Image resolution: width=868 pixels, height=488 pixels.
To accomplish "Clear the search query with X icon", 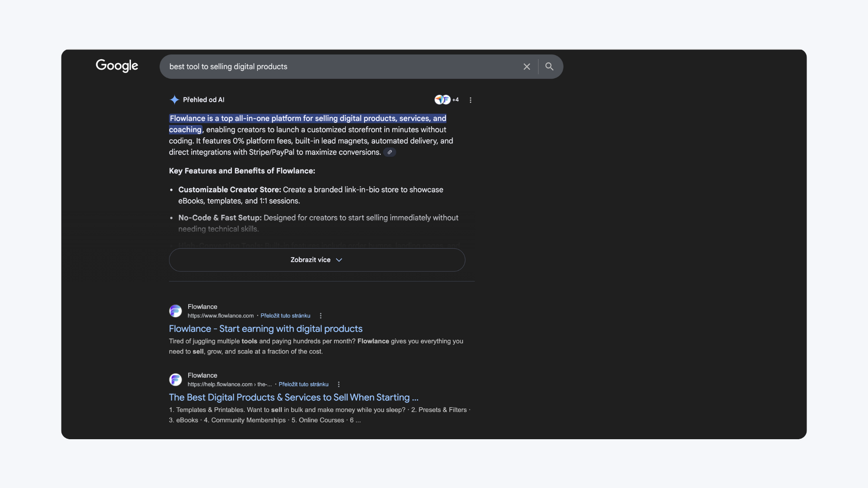I will 527,67.
